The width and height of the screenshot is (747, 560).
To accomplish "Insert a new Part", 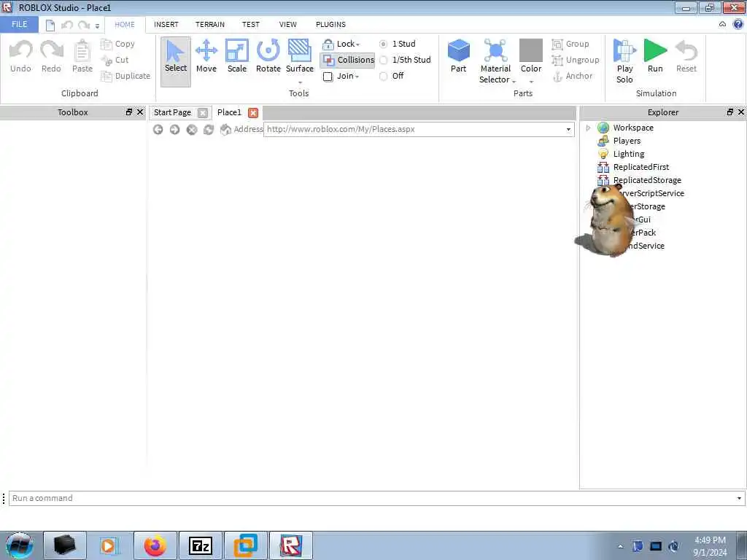I will pos(459,56).
